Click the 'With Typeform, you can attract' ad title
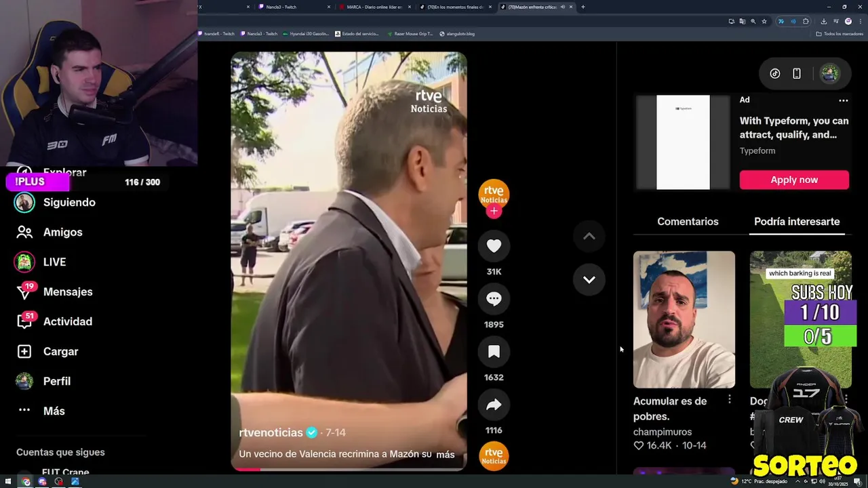 (x=794, y=127)
